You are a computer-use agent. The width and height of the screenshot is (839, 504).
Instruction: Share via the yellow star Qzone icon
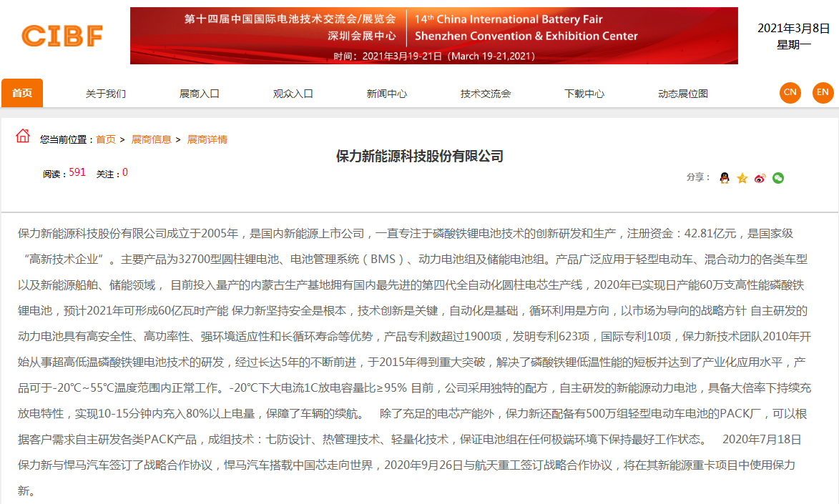click(742, 178)
